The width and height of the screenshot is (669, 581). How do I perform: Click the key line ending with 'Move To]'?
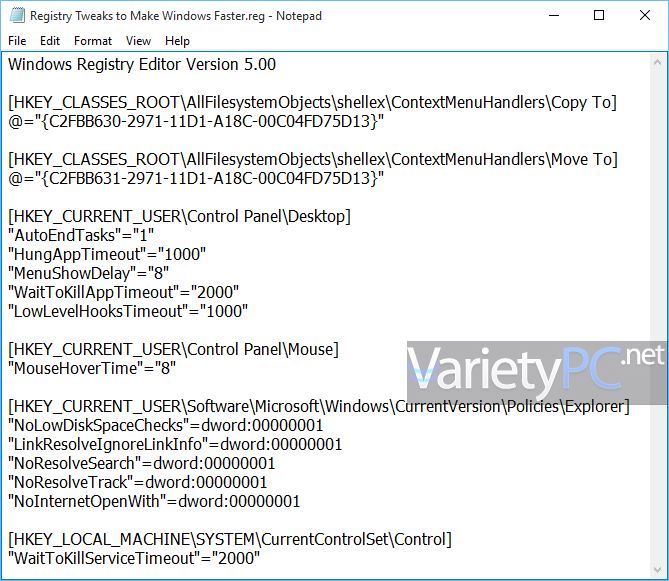313,160
